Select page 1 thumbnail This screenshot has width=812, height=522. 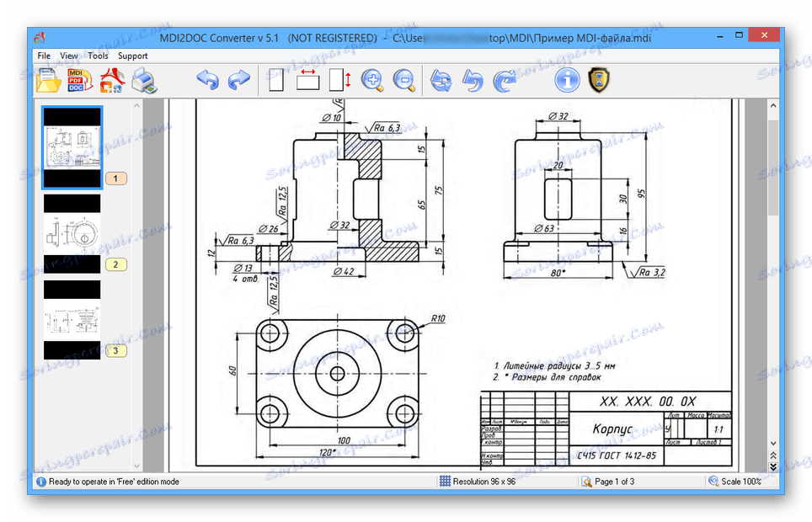(x=72, y=147)
